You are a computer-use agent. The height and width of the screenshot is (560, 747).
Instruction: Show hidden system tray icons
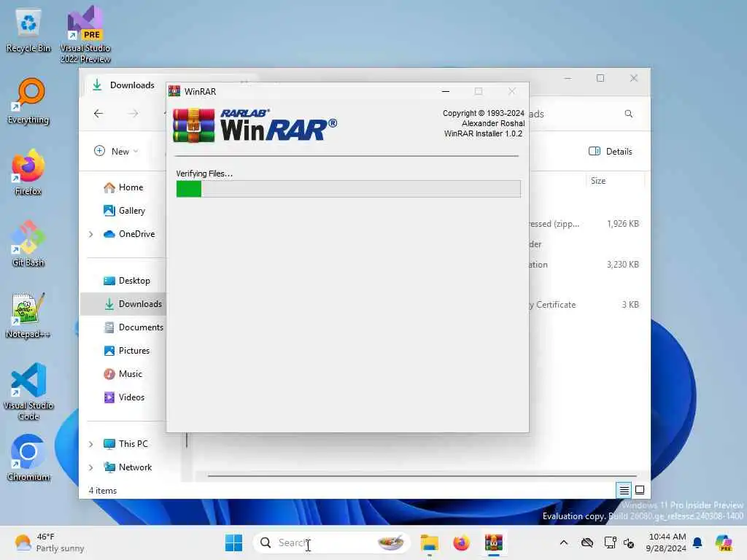(564, 542)
